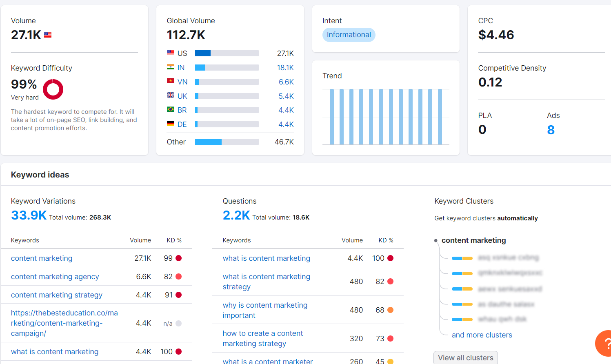Click the US flag icon beside Volume 27.1K
The image size is (611, 364).
[x=48, y=35]
